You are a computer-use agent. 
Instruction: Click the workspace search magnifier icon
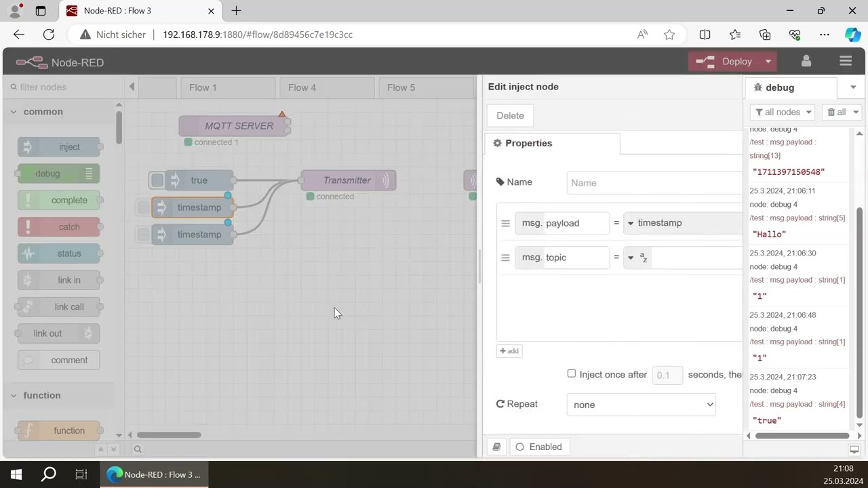138,449
